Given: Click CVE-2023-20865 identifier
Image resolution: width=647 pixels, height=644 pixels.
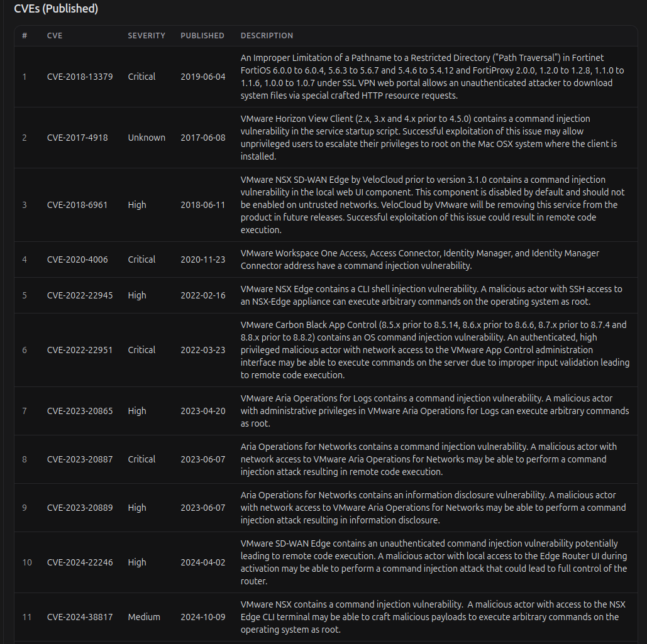Looking at the screenshot, I should coord(80,411).
